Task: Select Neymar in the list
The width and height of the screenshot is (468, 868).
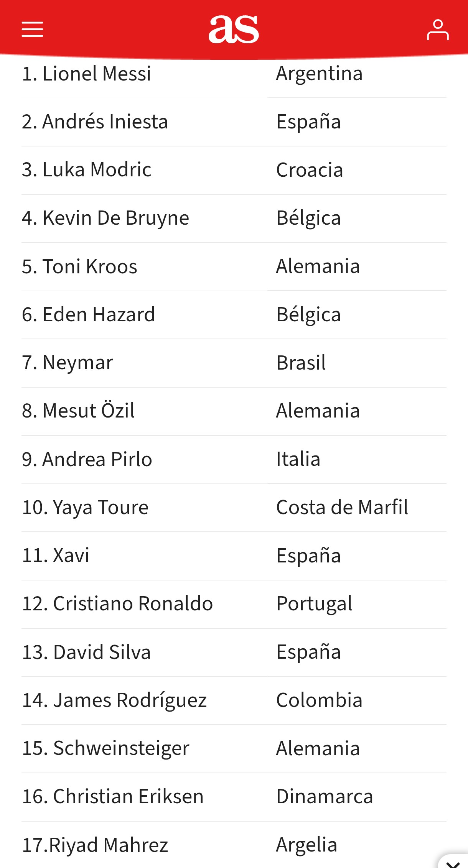Action: tap(68, 363)
